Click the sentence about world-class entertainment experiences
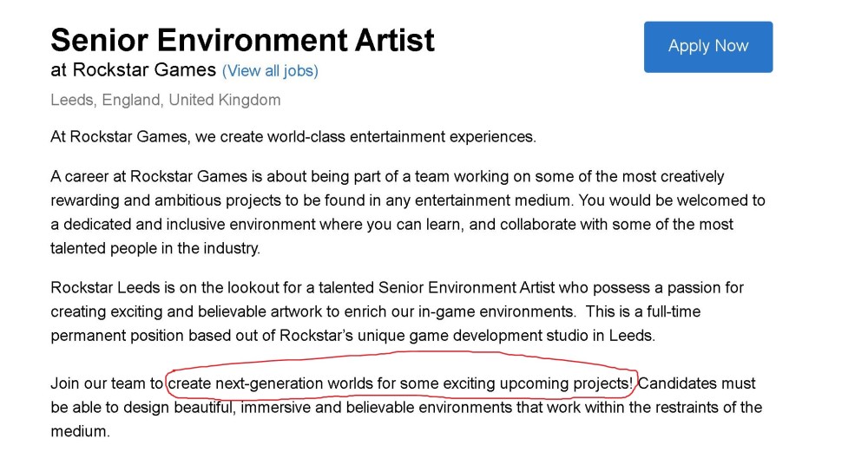 coord(293,137)
